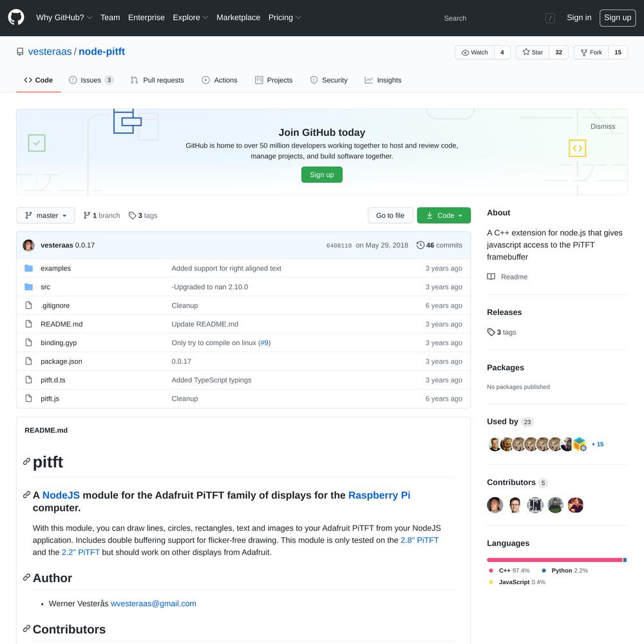Click the languages color bar
Image resolution: width=644 pixels, height=644 pixels.
[557, 560]
